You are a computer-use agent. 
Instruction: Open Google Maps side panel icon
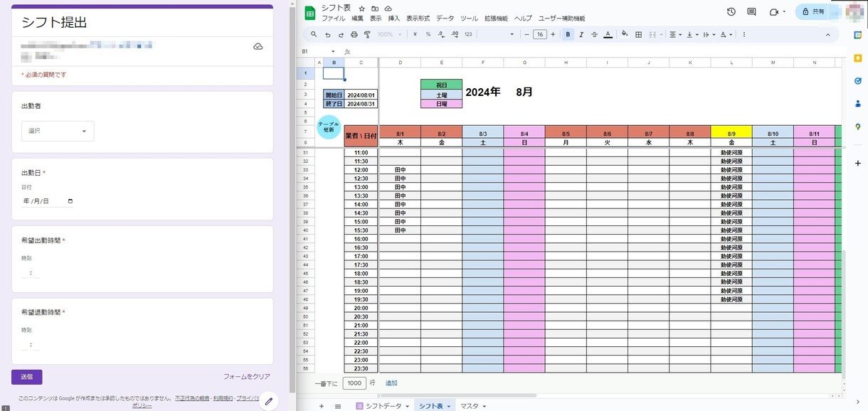(857, 127)
